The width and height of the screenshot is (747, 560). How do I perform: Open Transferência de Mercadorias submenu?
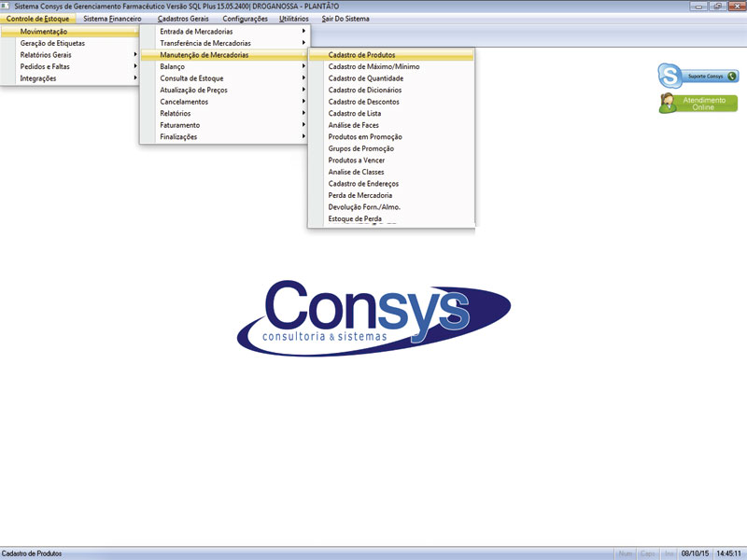point(224,43)
